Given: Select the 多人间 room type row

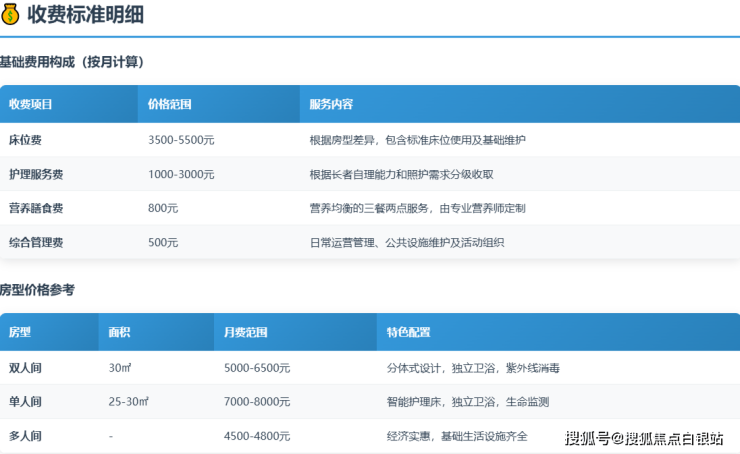Looking at the screenshot, I should pyautogui.click(x=25, y=436).
